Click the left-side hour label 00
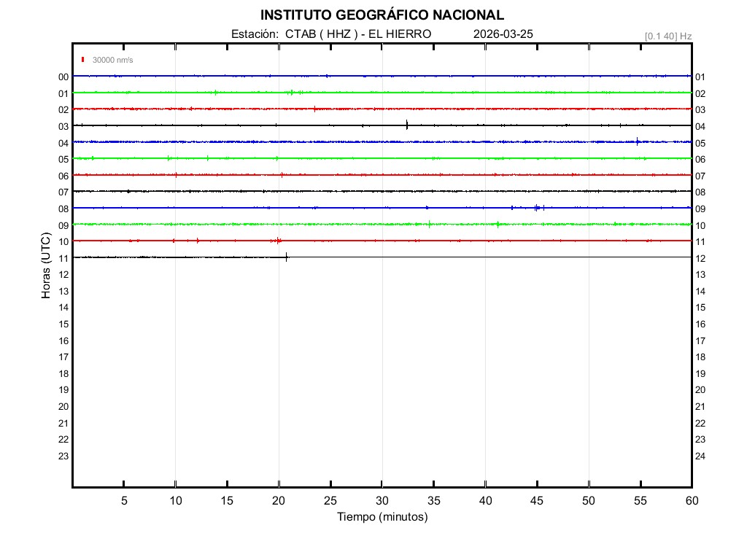The height and width of the screenshot is (560, 747). point(63,77)
